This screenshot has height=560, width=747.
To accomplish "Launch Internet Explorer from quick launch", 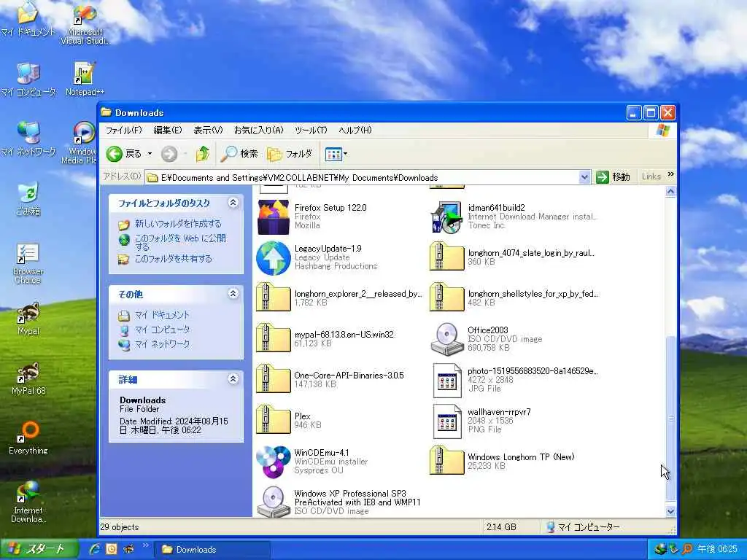I will coord(95,549).
